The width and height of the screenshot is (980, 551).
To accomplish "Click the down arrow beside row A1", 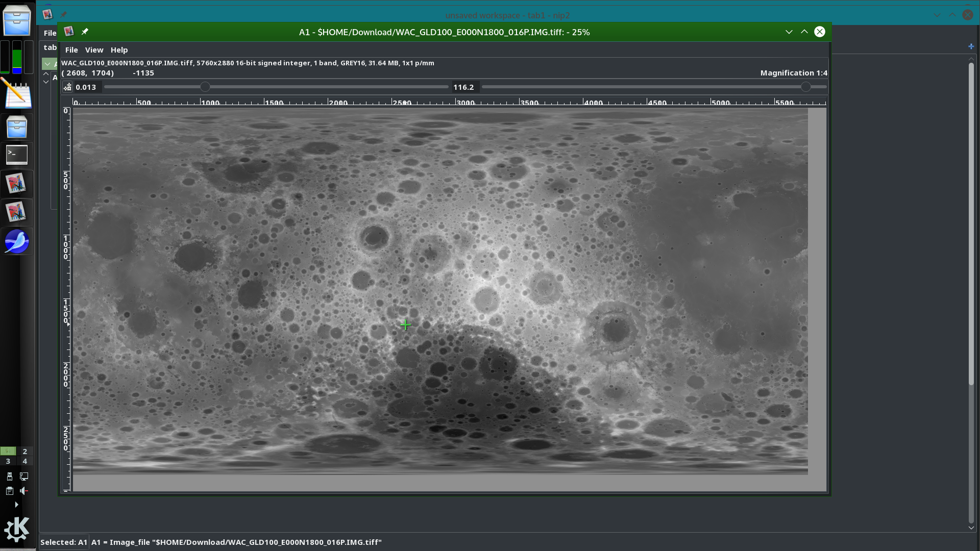I will [46, 82].
